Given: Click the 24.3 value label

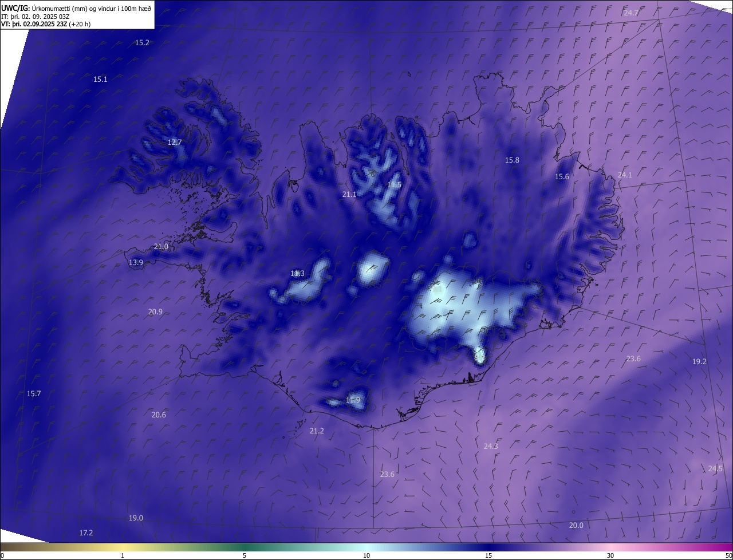Looking at the screenshot, I should (491, 447).
